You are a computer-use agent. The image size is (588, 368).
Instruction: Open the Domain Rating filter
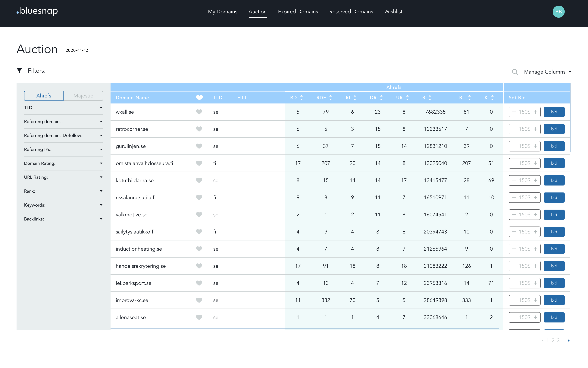coord(101,163)
